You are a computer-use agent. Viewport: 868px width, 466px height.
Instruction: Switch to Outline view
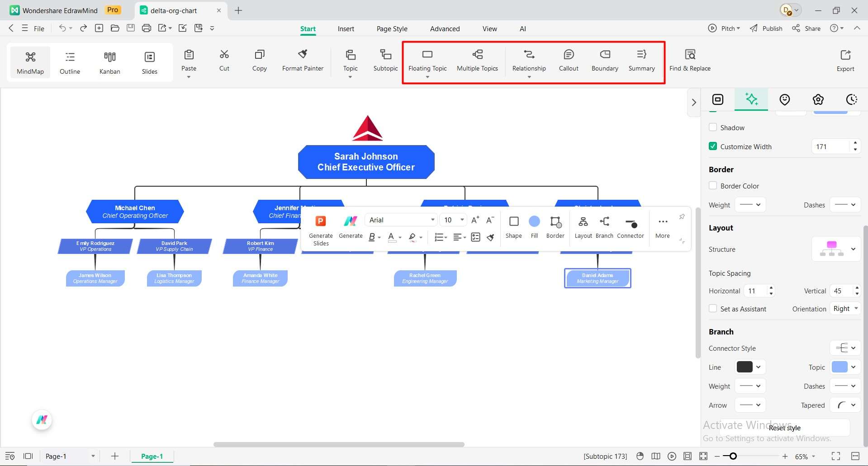click(x=70, y=62)
